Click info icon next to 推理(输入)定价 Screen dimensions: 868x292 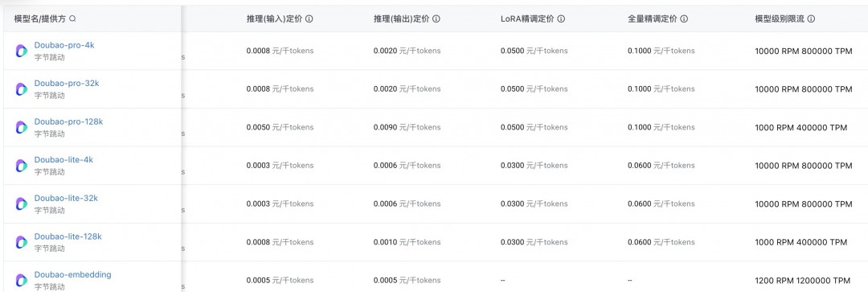pyautogui.click(x=309, y=19)
